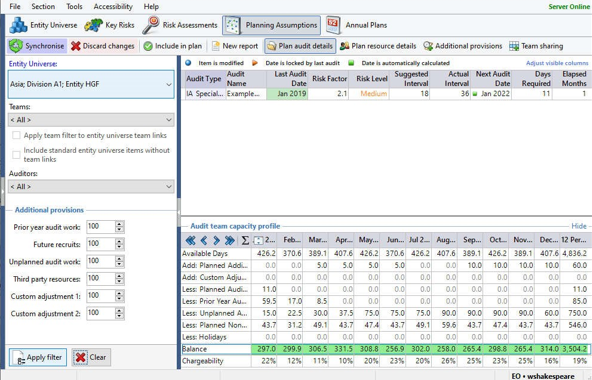Open the Tools menu
Viewport: 592px width, 380px height.
(x=74, y=6)
